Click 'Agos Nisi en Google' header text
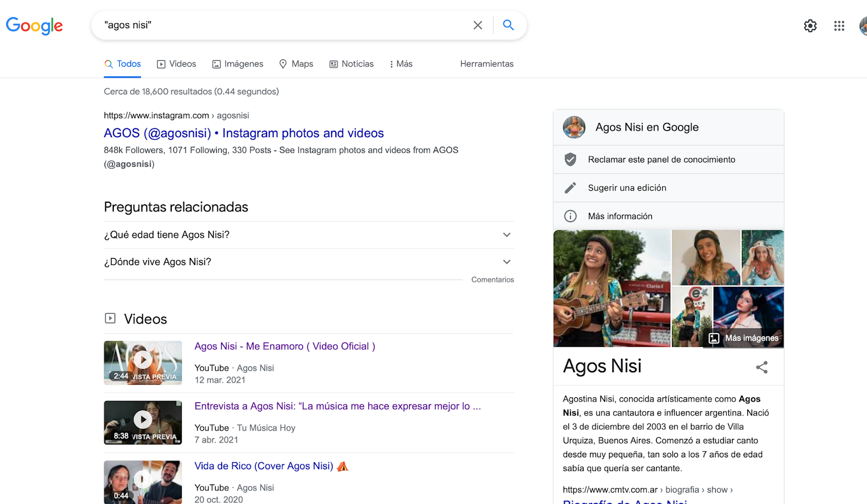Viewport: 867px width, 504px height. [647, 127]
